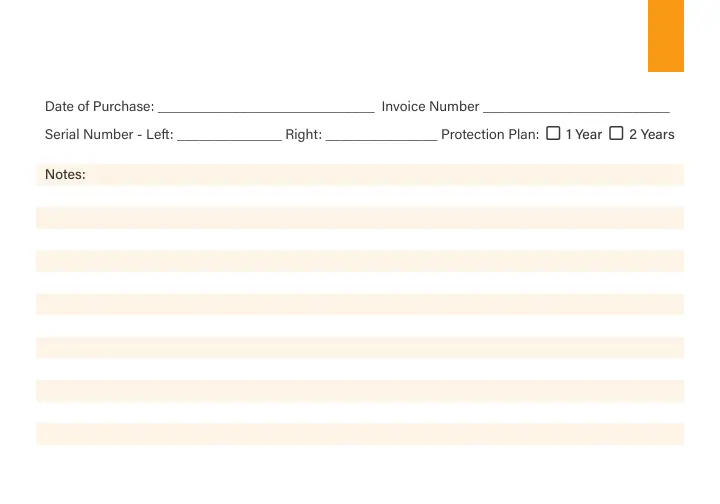720x504 pixels.
Task: Click the "Serial Number - Left:" label text
Action: 109,134
